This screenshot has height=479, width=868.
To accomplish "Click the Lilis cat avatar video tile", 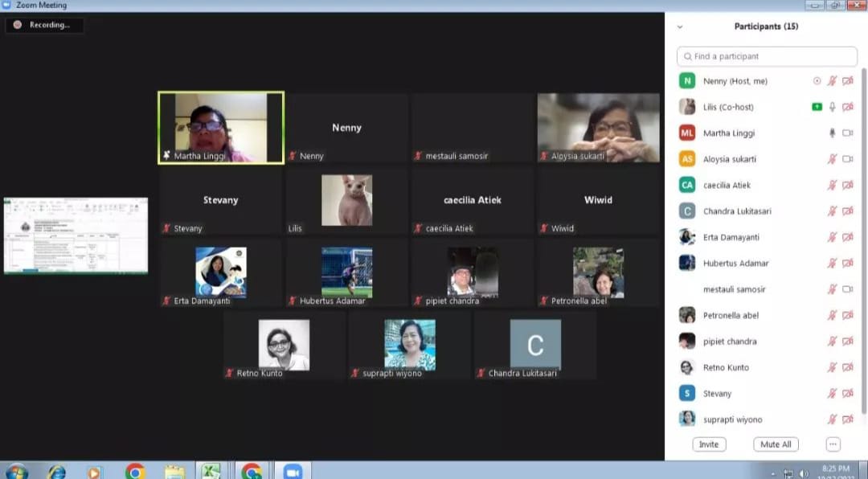I will tap(346, 201).
